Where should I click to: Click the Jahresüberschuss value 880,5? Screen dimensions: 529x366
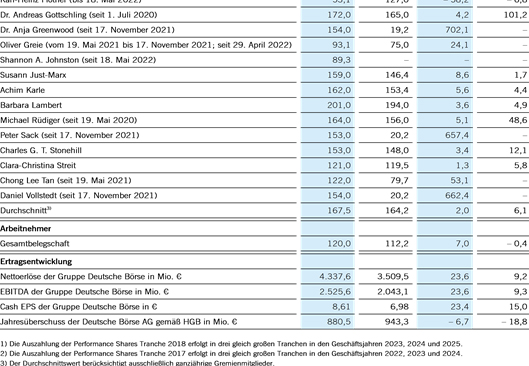click(339, 322)
